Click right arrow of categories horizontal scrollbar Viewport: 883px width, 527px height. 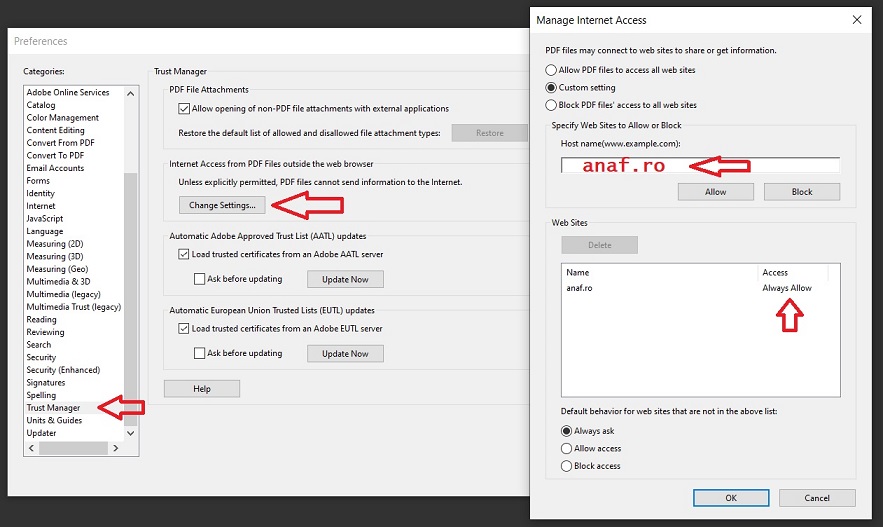click(x=115, y=448)
